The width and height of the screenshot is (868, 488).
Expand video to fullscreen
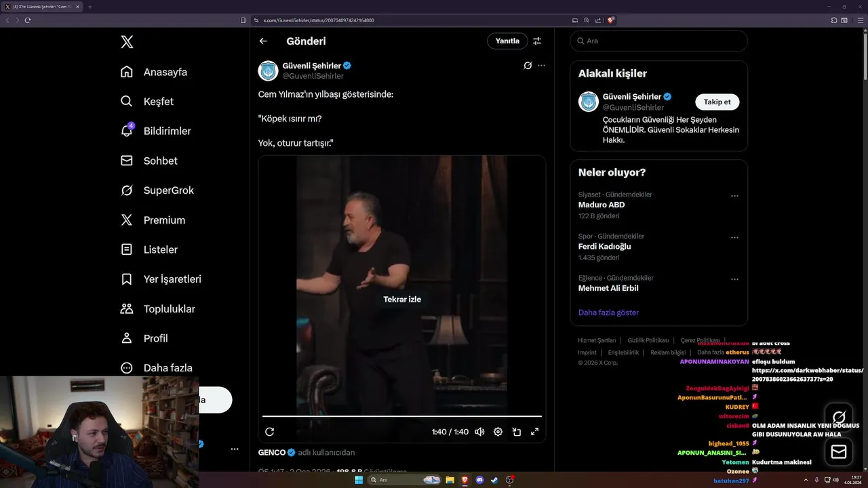[534, 432]
